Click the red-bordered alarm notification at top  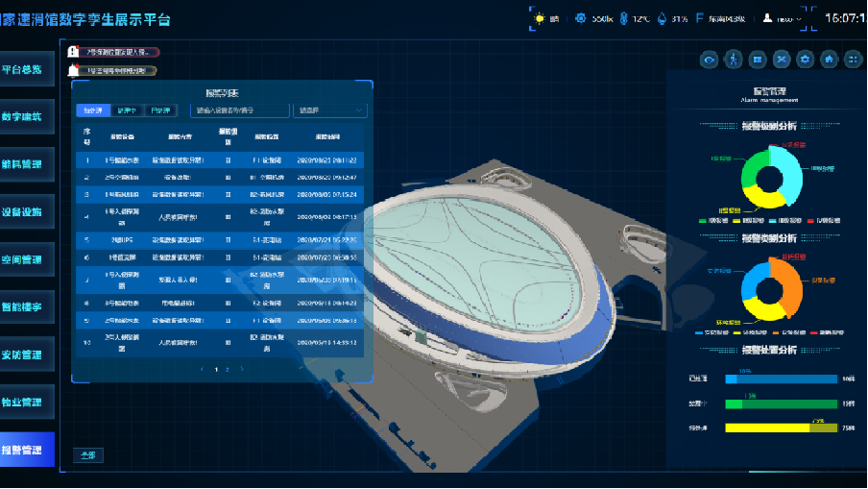(113, 53)
